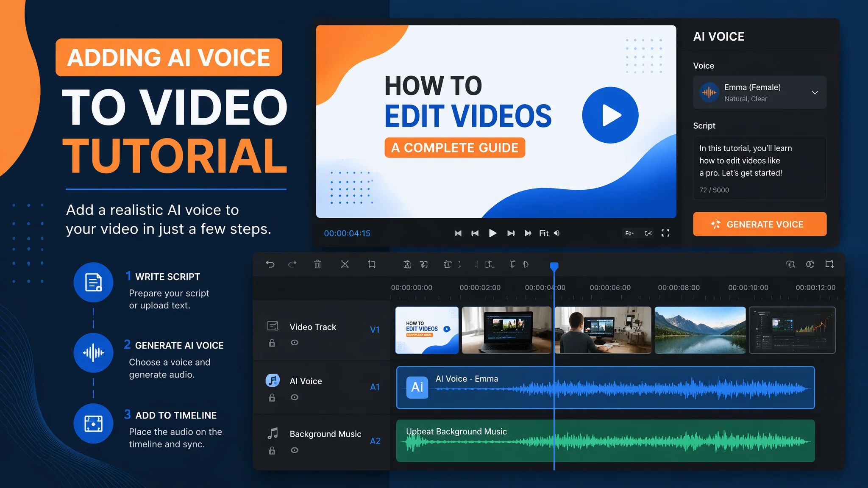Click the waveform icon beside Emma (Female)

709,92
